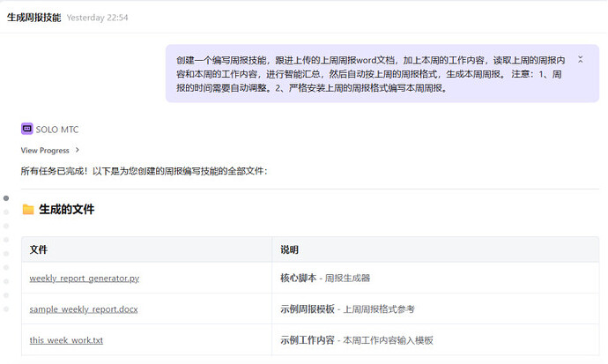The width and height of the screenshot is (608, 364).
Task: Jump to the last message navigation dot
Action: 6,310
